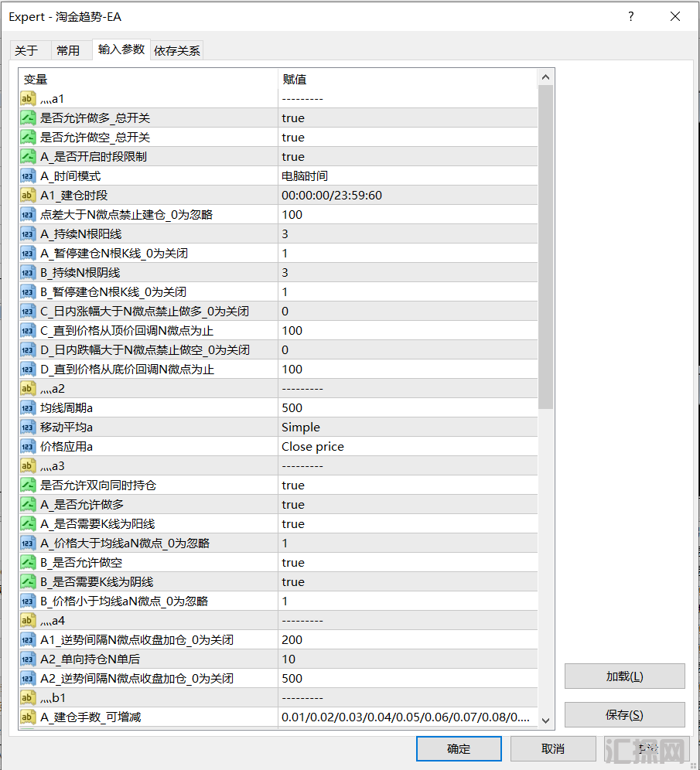The height and width of the screenshot is (770, 700).
Task: Click the bool icon for A_是否允许做多
Action: coord(28,505)
